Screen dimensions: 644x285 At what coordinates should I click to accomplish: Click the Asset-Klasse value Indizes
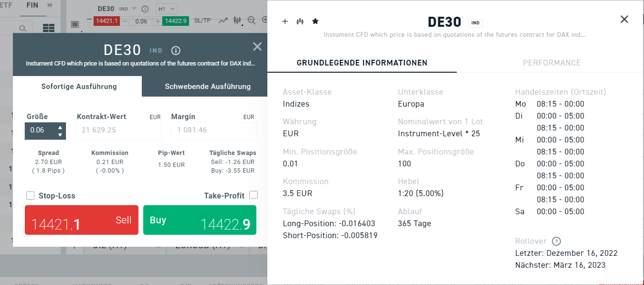tap(296, 104)
